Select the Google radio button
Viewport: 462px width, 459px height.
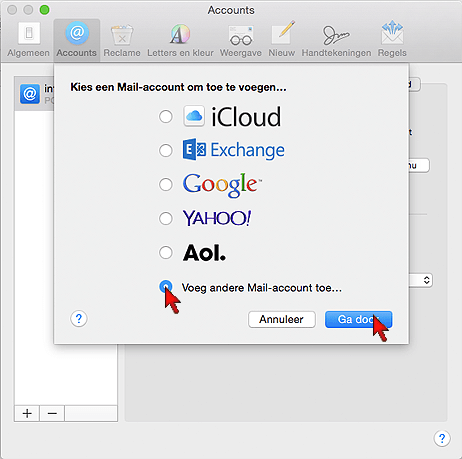[x=166, y=184]
